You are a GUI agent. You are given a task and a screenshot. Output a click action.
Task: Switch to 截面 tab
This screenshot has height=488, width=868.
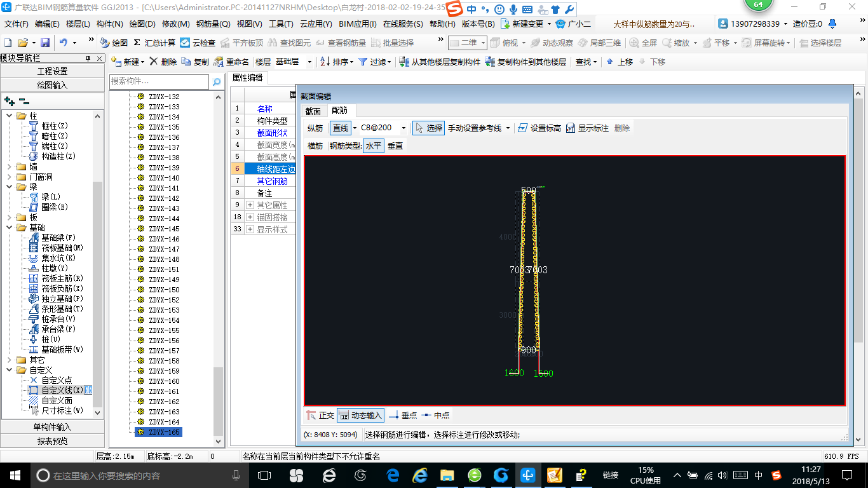pyautogui.click(x=313, y=111)
